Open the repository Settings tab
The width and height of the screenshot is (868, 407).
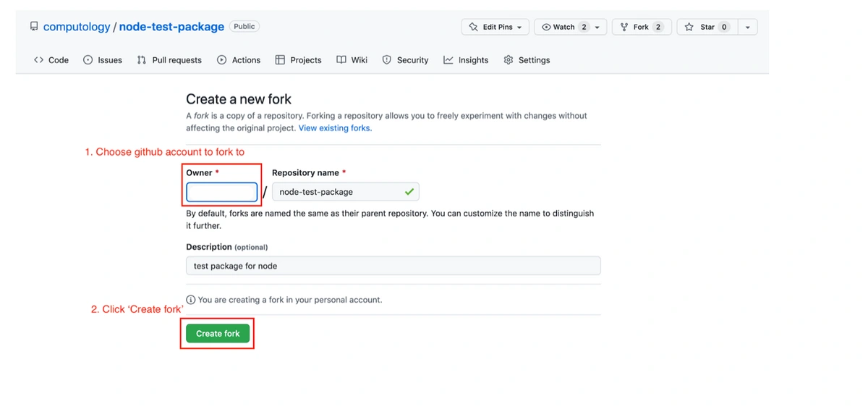click(x=527, y=60)
